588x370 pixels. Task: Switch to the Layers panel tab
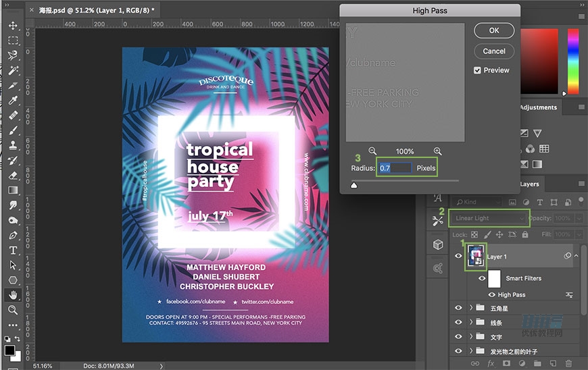[529, 184]
